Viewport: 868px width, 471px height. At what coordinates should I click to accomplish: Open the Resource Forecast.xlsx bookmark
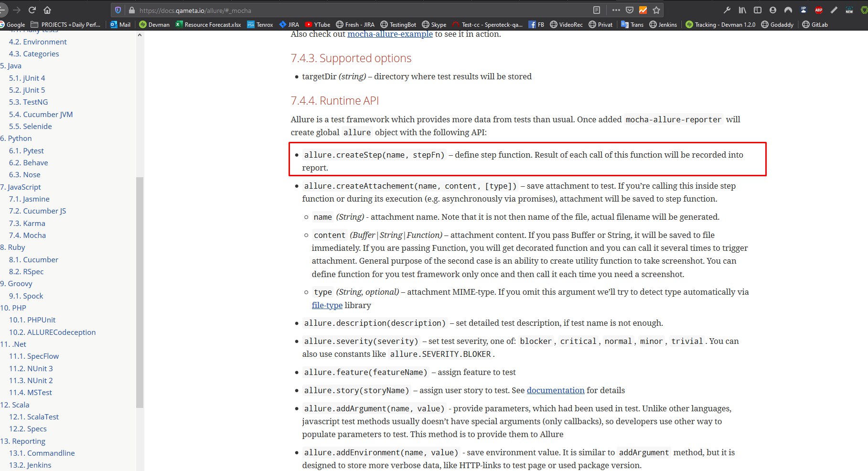(208, 24)
